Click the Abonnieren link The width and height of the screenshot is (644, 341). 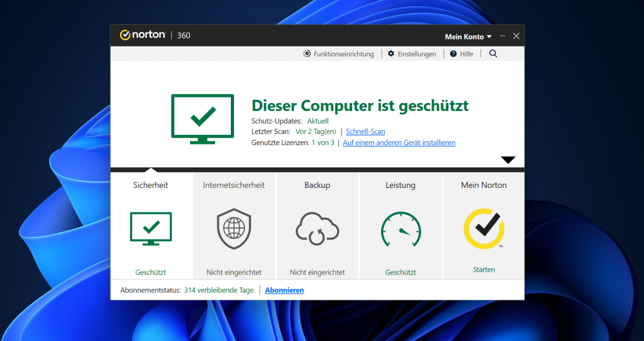(x=284, y=290)
